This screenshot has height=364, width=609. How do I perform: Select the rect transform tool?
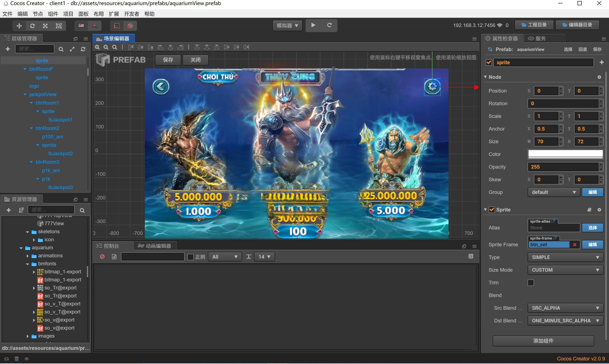point(59,26)
